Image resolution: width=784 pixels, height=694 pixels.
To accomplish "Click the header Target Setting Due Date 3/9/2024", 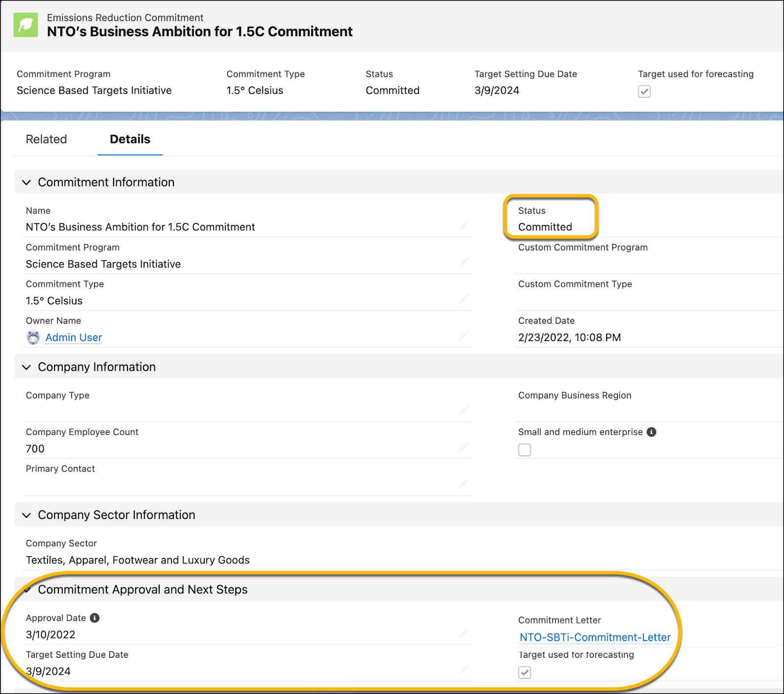I will tap(497, 90).
